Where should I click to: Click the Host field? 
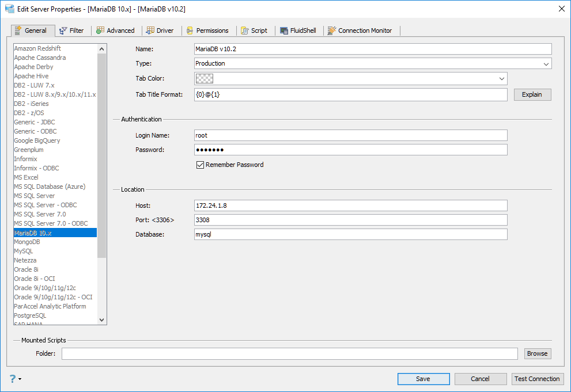[351, 205]
